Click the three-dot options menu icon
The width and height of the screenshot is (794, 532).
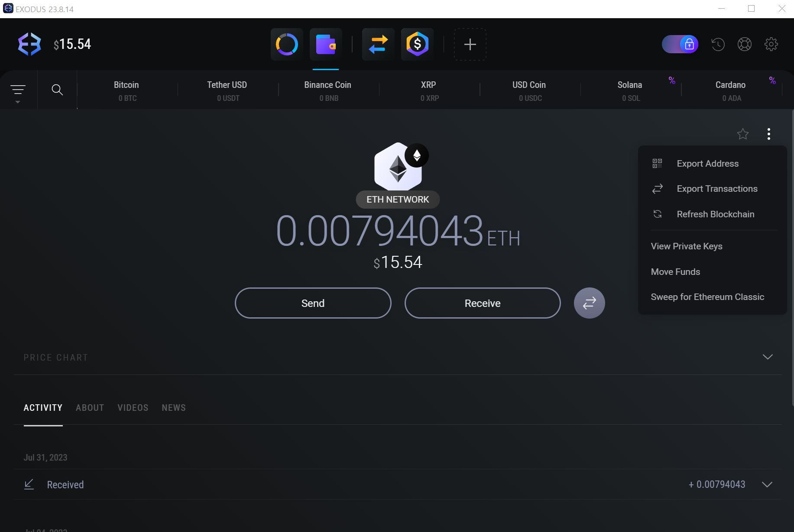(x=769, y=134)
